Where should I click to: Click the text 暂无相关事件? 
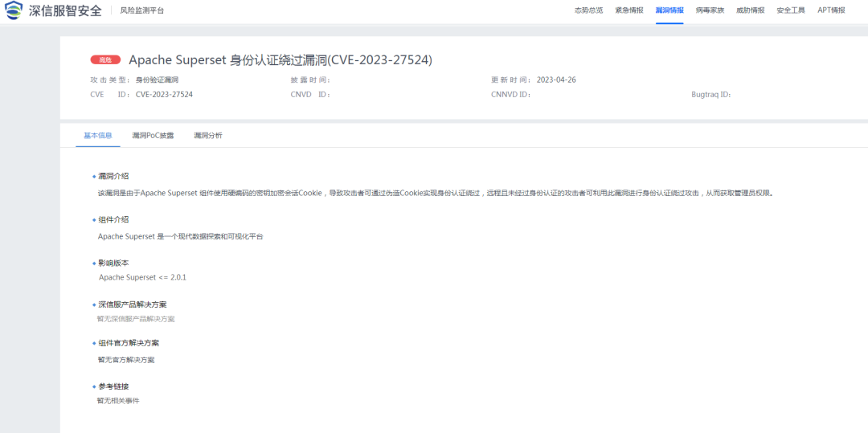coord(118,400)
